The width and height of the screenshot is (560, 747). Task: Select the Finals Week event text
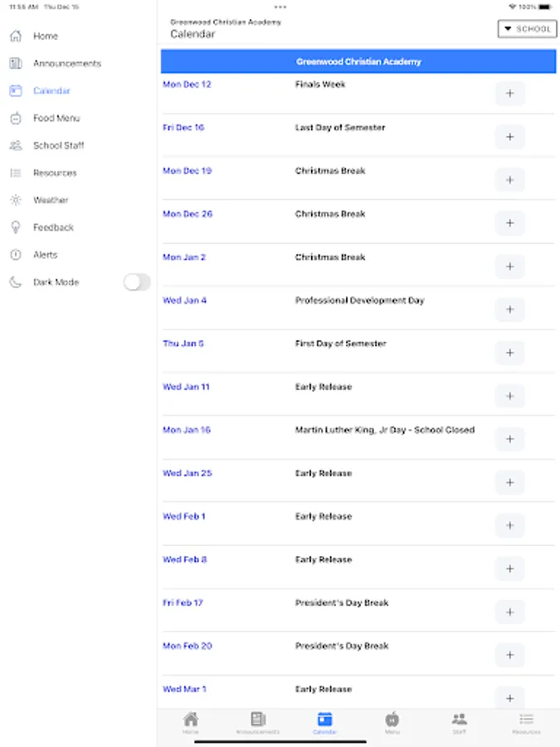320,85
